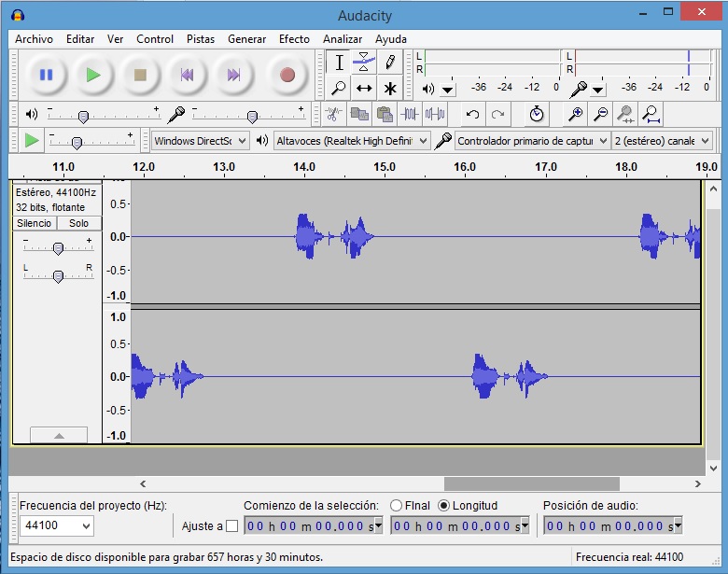Viewport: 728px width, 574px height.
Task: Open the Editar menu
Action: pyautogui.click(x=80, y=39)
